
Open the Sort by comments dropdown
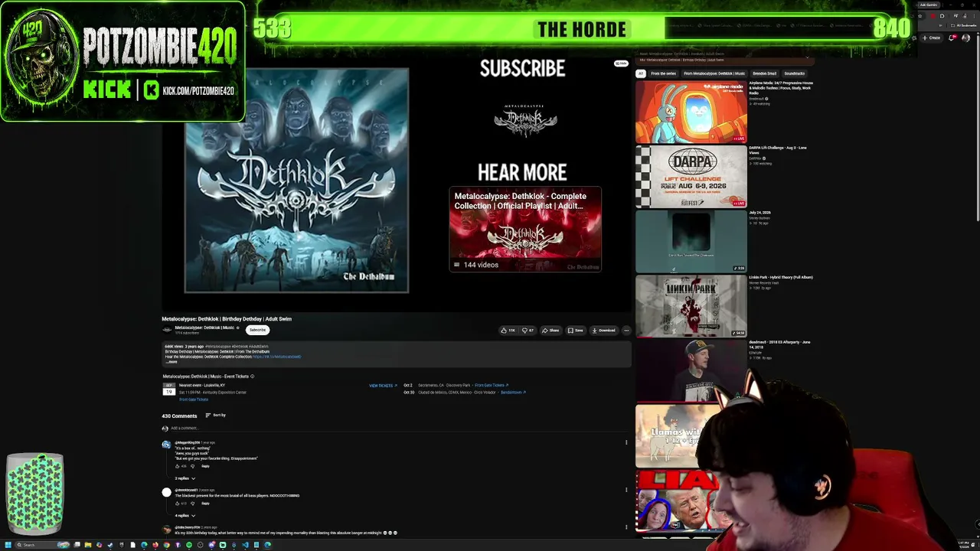216,416
